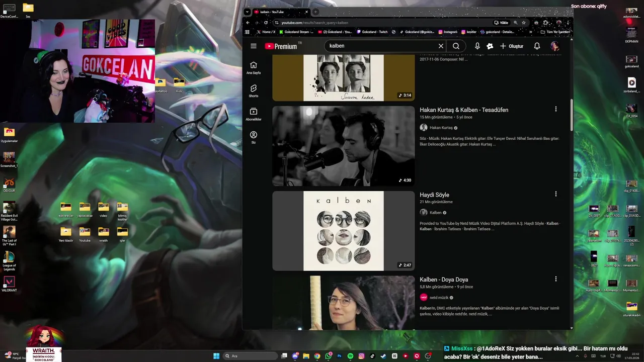644x362 pixels.
Task: Open the 'Ses' folder on desktop
Action: [28, 10]
